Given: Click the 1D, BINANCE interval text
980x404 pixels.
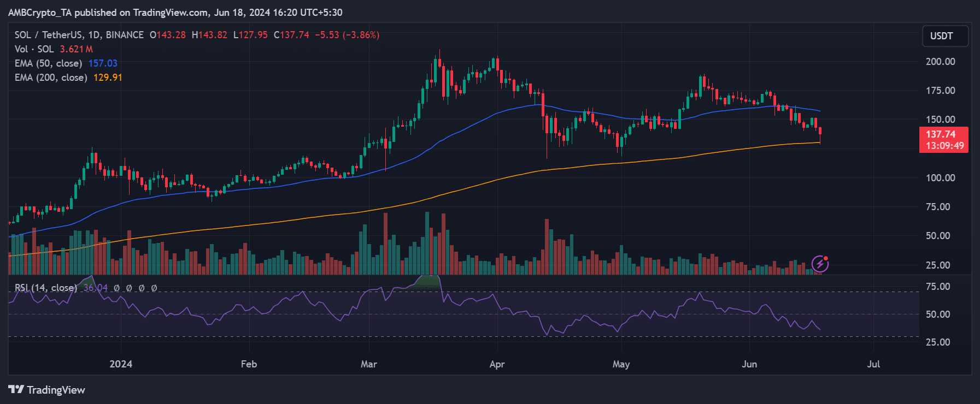Looking at the screenshot, I should click(x=116, y=35).
